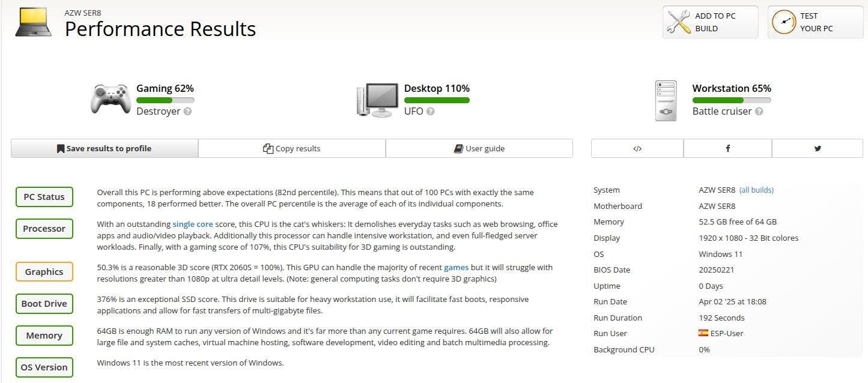868x383 pixels.
Task: Click the laptop icon beside Performance Results
Action: (x=33, y=22)
